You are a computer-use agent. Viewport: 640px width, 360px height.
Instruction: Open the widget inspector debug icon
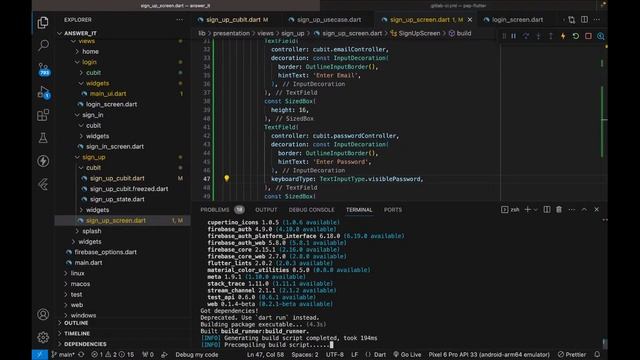pyautogui.click(x=600, y=36)
